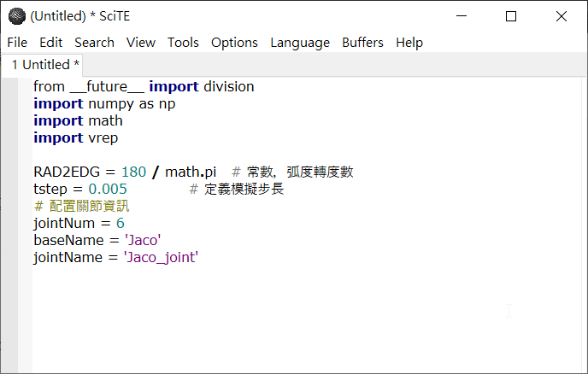Click the SciTE application icon in title bar
This screenshot has width=588, height=374.
pyautogui.click(x=17, y=16)
